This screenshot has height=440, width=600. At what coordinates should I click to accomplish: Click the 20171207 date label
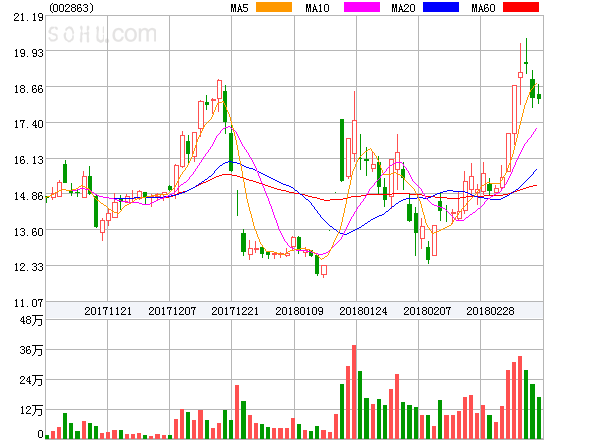[172, 311]
